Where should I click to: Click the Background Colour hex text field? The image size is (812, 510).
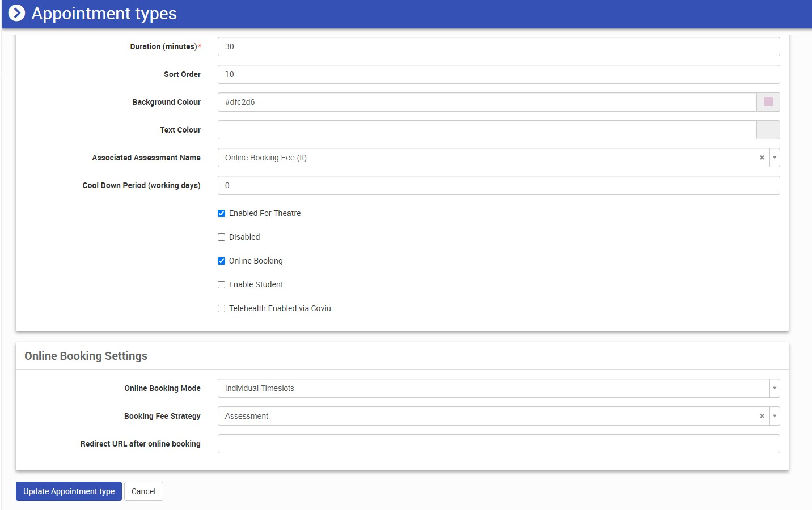coord(487,102)
